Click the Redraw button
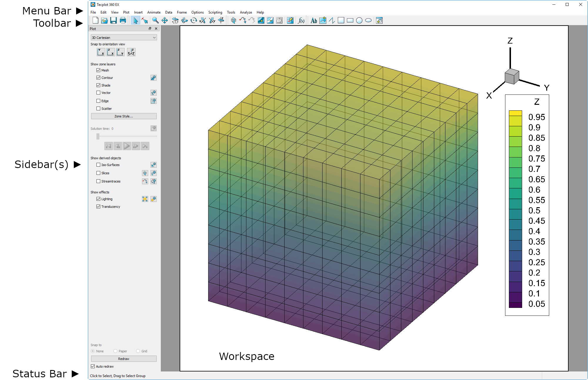Viewport: 588px width, 380px height. 124,359
